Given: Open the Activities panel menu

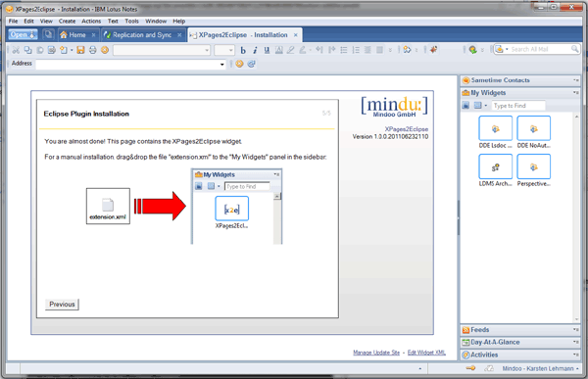Looking at the screenshot, I should click(x=575, y=355).
